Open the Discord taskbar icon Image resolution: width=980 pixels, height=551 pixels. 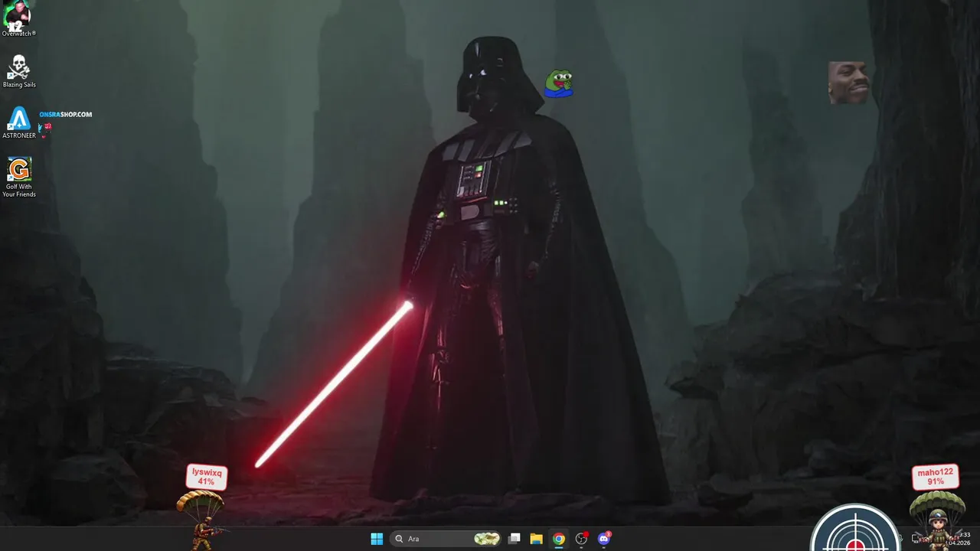click(x=604, y=539)
